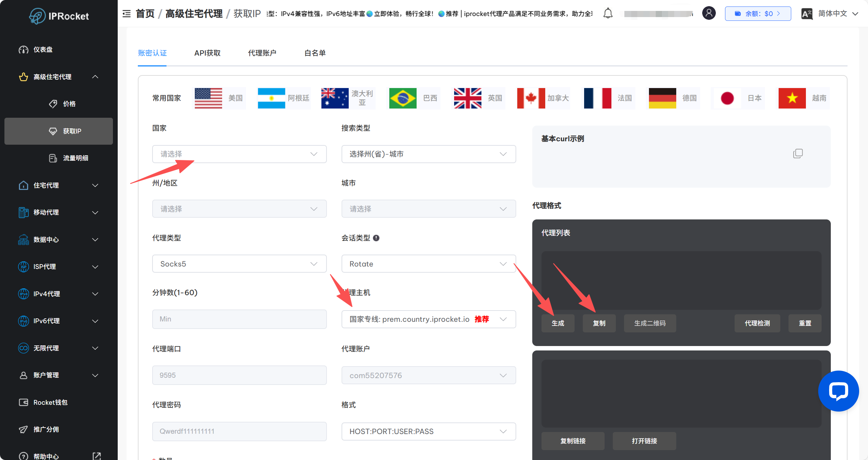
Task: Click the 代理检测 proxy check button
Action: point(757,323)
